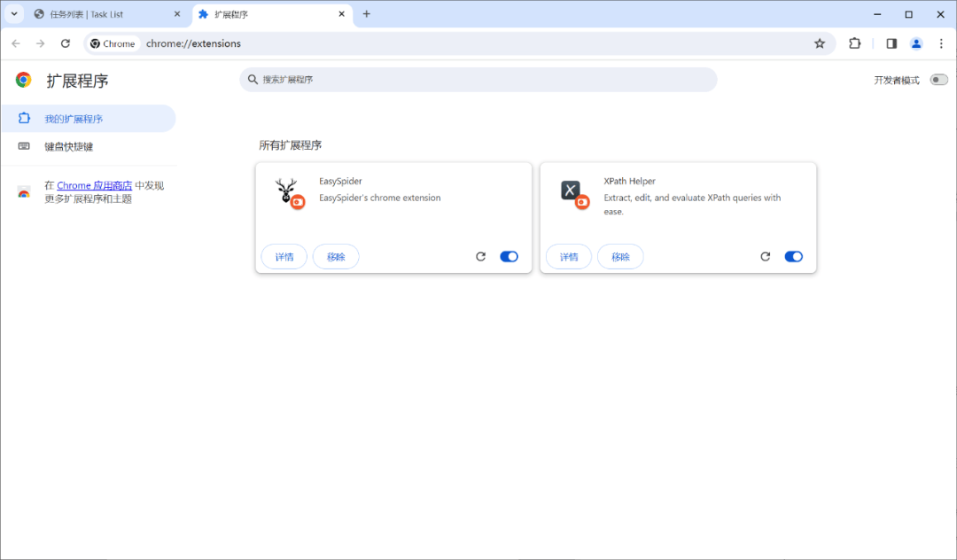Go forward to next page
The image size is (957, 560).
point(40,43)
